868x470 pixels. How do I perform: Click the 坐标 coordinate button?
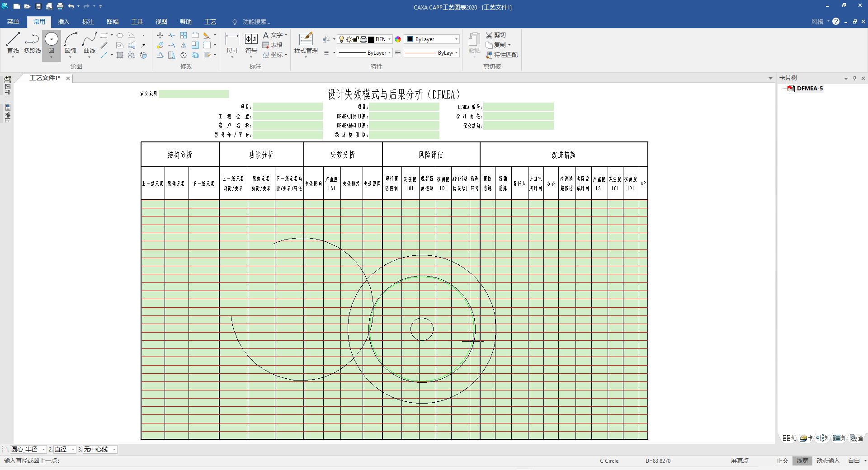pos(274,55)
